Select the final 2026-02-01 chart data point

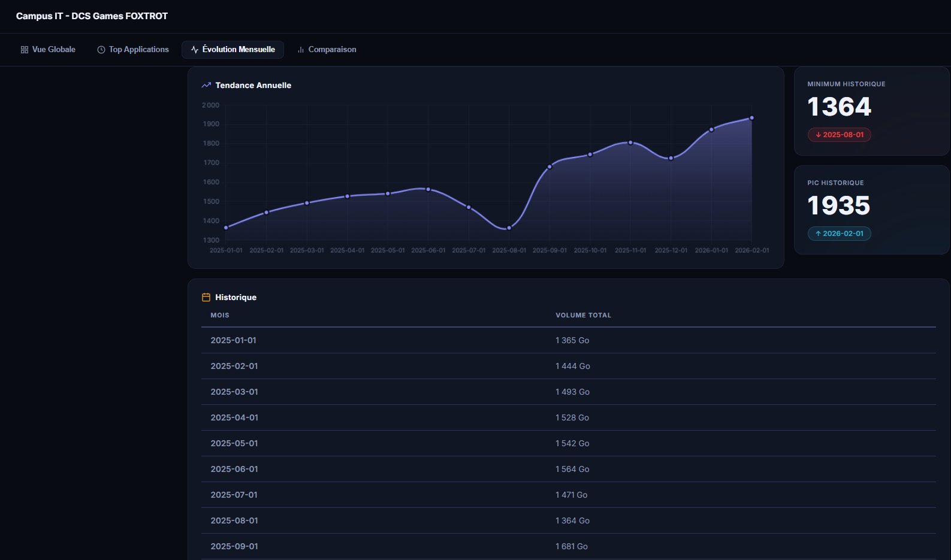pos(751,118)
